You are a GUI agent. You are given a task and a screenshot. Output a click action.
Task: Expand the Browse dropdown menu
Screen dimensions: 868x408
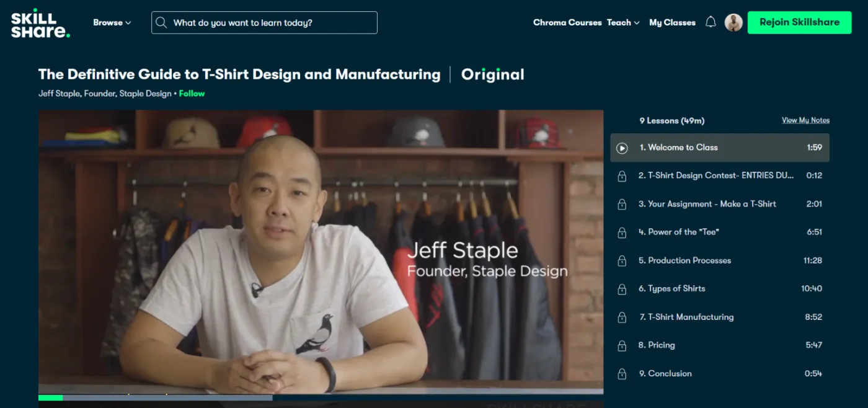tap(112, 22)
